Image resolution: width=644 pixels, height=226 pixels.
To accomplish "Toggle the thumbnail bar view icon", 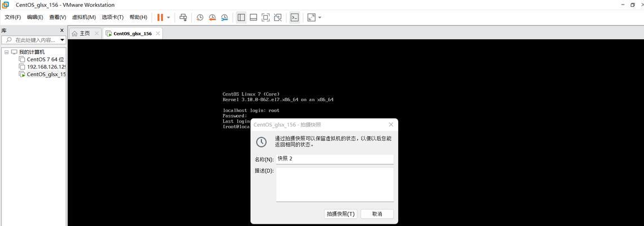I will 253,18.
